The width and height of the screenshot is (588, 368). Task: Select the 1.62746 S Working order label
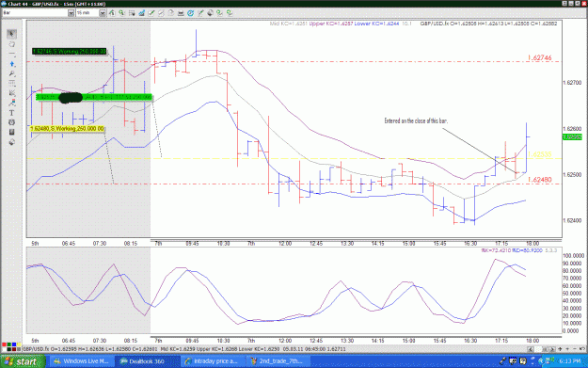[69, 52]
